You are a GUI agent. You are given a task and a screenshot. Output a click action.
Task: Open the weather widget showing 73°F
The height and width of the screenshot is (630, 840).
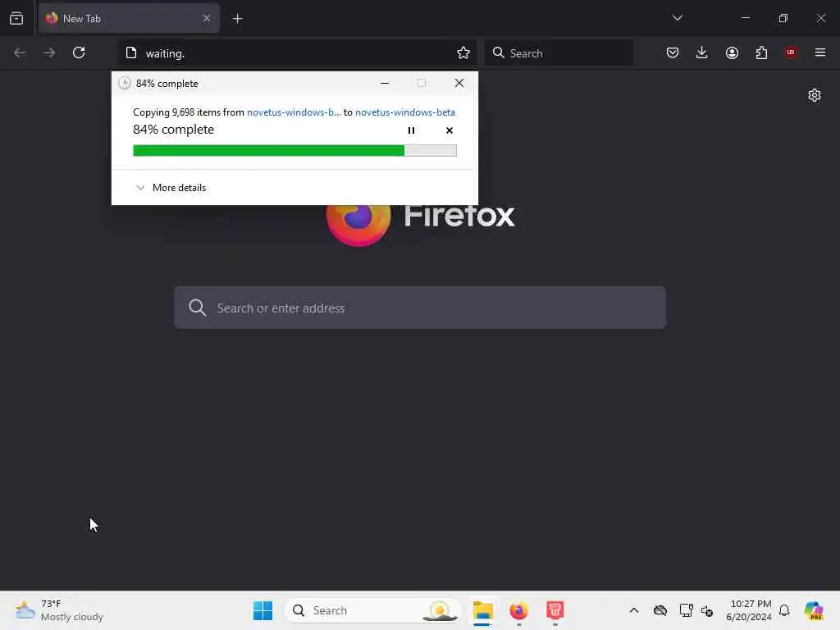click(59, 610)
